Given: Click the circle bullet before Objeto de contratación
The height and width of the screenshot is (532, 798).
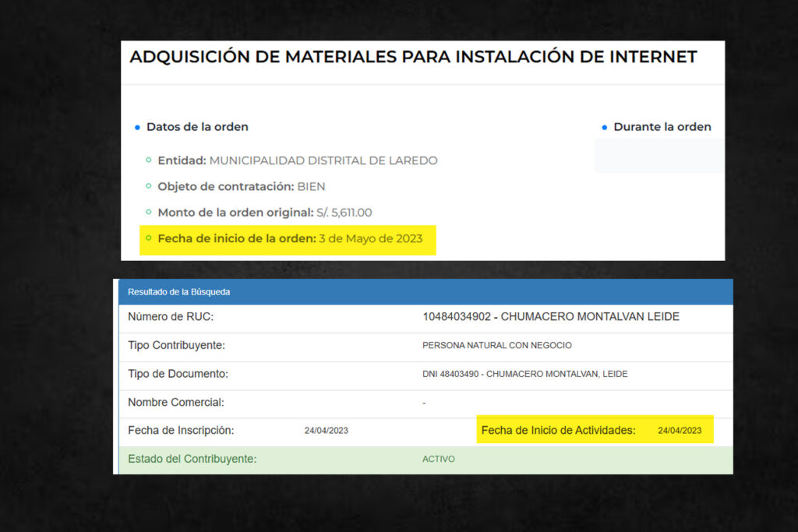Looking at the screenshot, I should click(149, 187).
